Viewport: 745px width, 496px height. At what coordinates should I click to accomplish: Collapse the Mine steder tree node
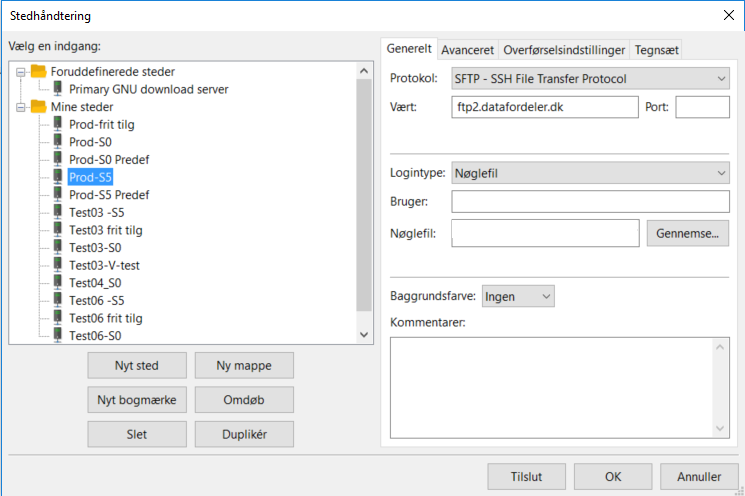pos(20,107)
